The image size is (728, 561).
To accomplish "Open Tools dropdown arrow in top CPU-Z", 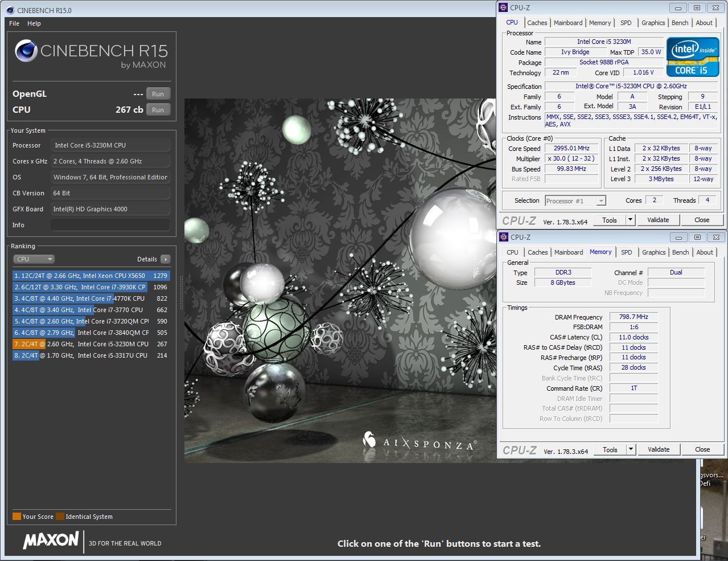I will (x=630, y=220).
